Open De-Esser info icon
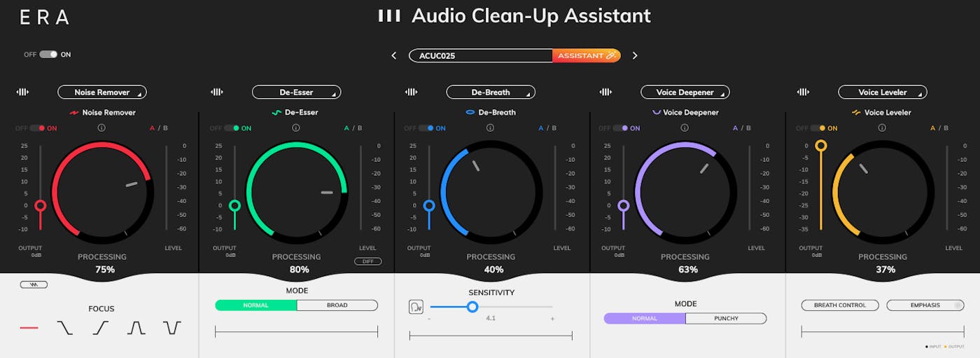 point(296,128)
